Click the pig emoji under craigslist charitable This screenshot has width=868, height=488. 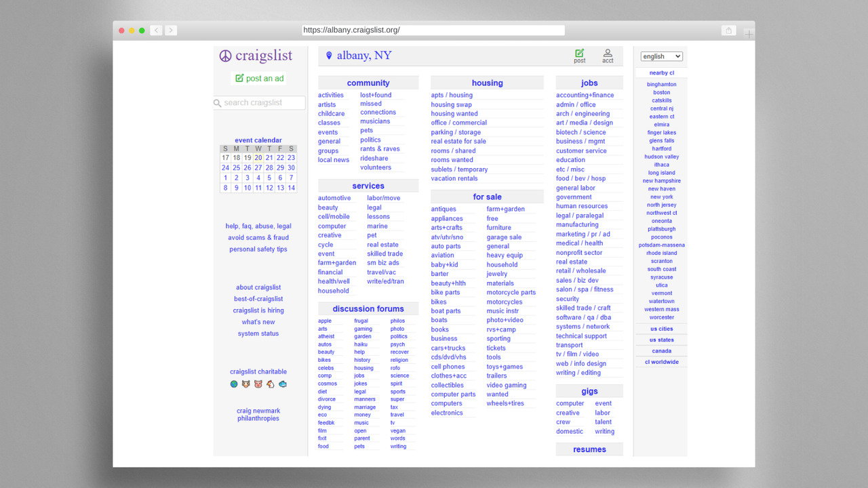point(258,384)
